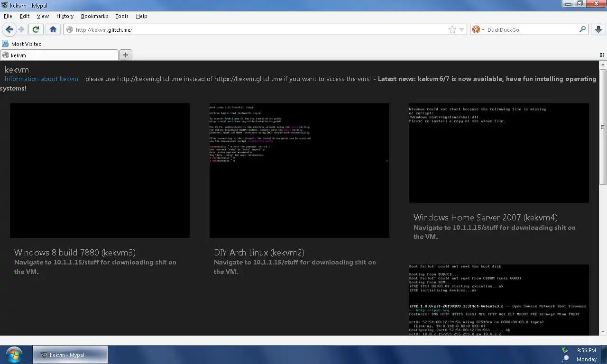Open the Downloads arrow button

598,29
